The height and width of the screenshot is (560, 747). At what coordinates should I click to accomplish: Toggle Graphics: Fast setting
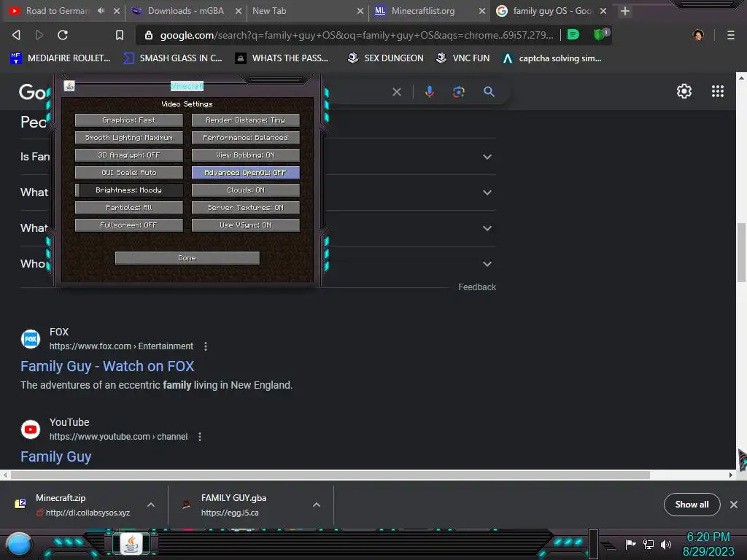click(x=128, y=120)
